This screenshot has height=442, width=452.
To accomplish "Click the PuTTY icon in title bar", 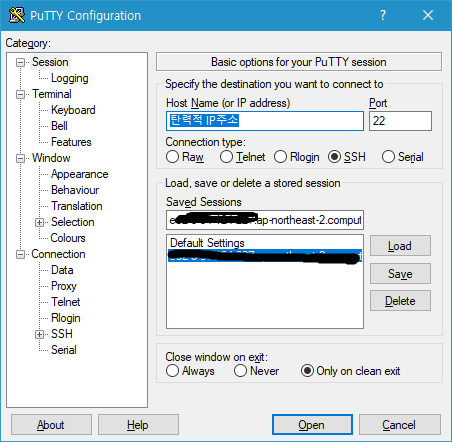I will click(17, 15).
